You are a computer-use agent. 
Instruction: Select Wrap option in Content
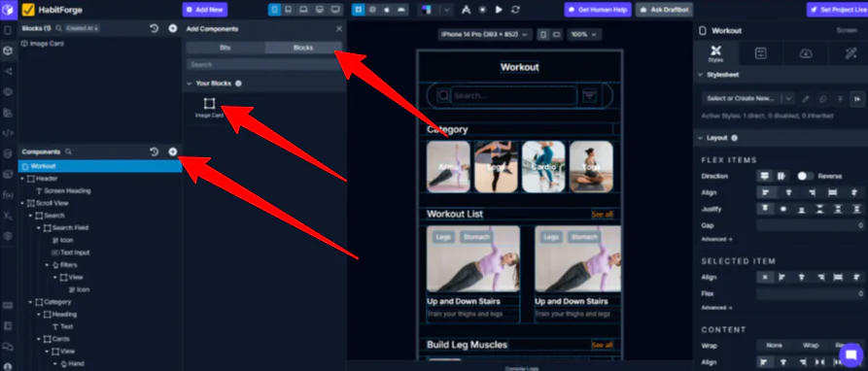(x=810, y=345)
